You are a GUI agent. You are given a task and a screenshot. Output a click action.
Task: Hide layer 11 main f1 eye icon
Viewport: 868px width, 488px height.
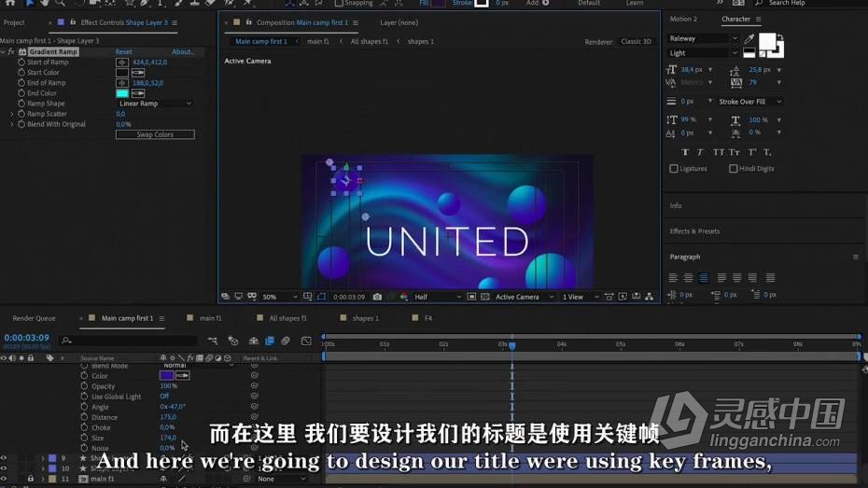4,479
